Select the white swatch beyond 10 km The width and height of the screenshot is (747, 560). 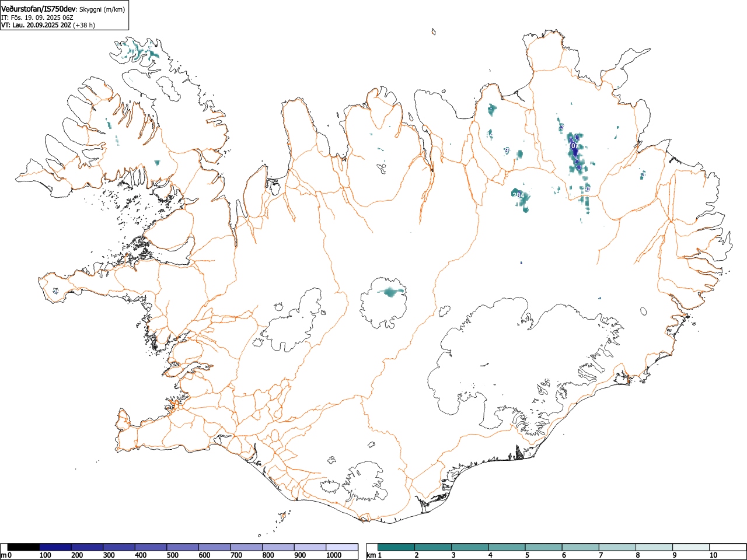coord(727,547)
